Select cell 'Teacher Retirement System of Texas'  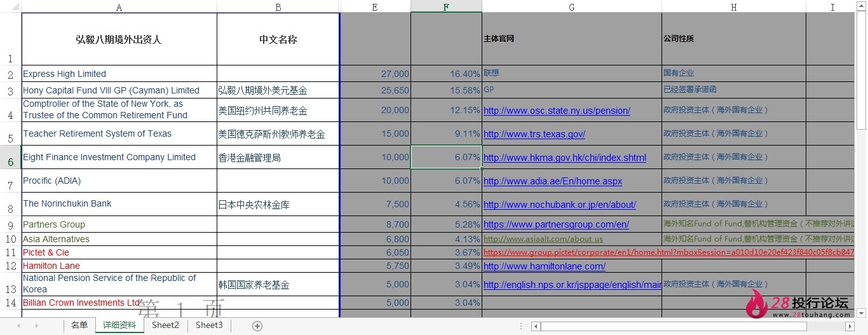119,133
